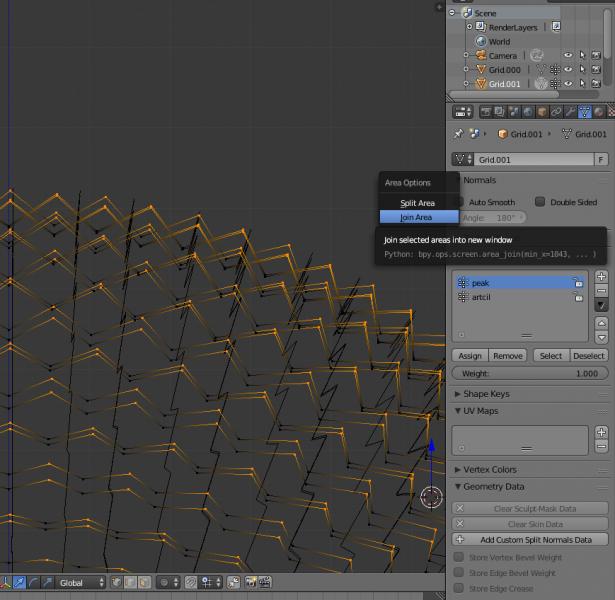Enable the Double Sided checkbox
615x600 pixels.
tap(540, 202)
